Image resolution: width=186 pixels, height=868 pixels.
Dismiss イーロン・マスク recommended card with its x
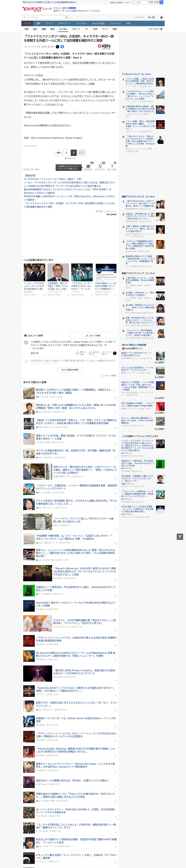[44, 295]
